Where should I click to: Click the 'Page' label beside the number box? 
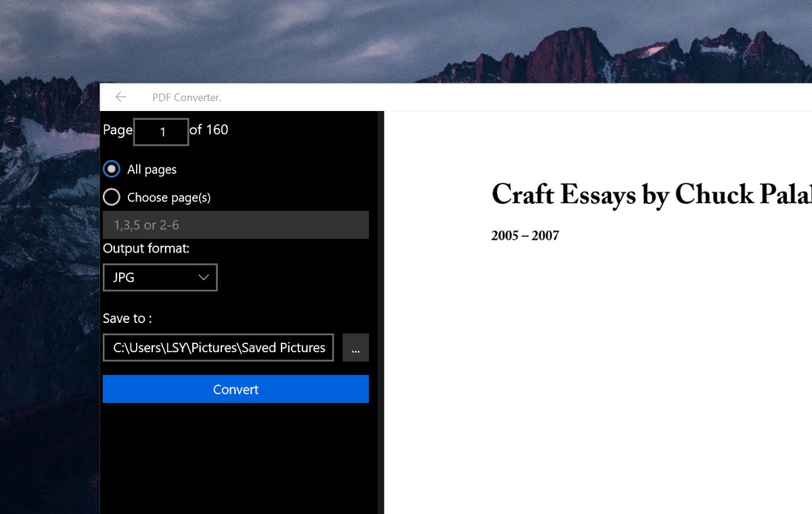click(118, 130)
